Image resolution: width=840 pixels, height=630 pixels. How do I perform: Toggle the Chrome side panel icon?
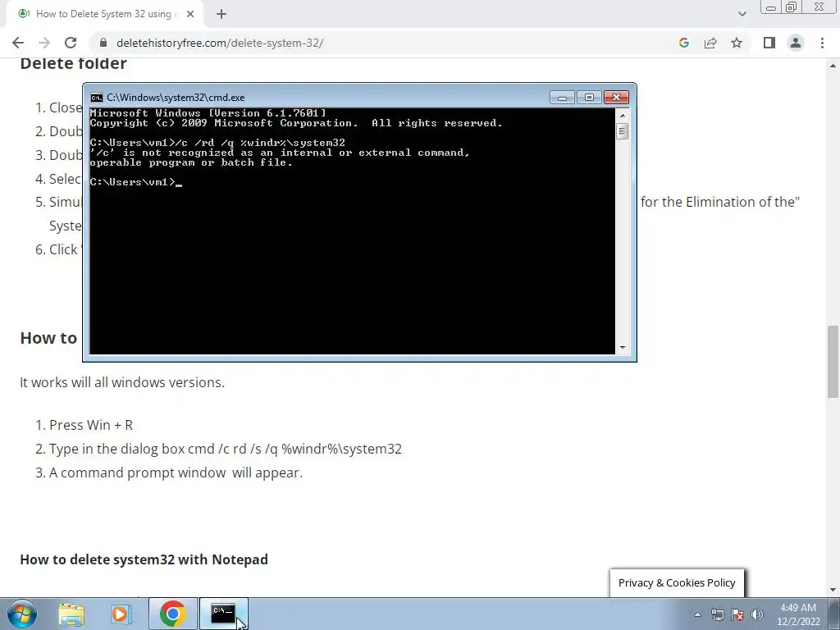click(769, 43)
